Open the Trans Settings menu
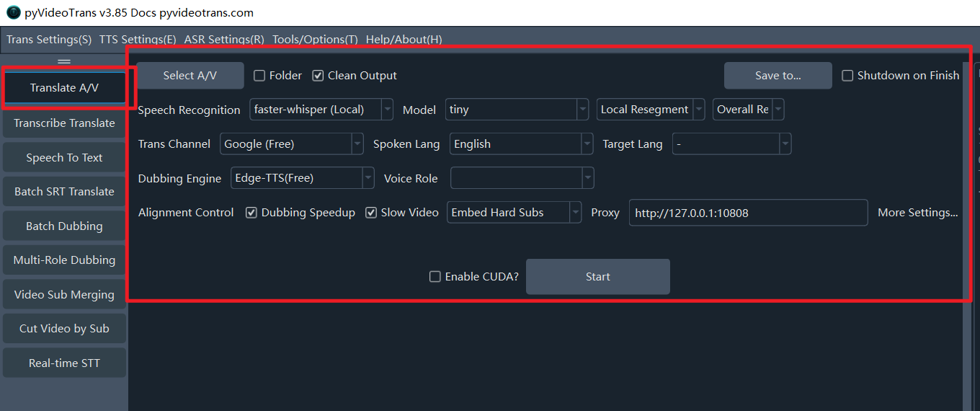This screenshot has width=980, height=411. [49, 40]
